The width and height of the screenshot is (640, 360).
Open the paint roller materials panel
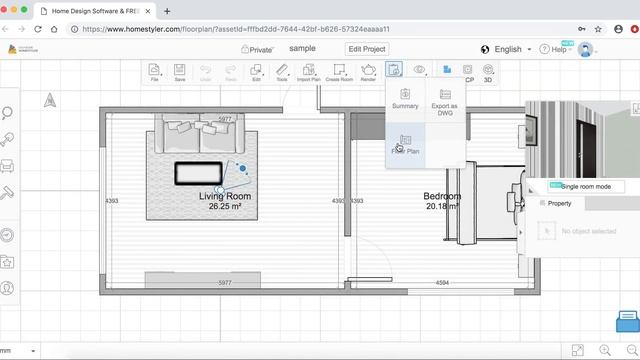[x=7, y=193]
